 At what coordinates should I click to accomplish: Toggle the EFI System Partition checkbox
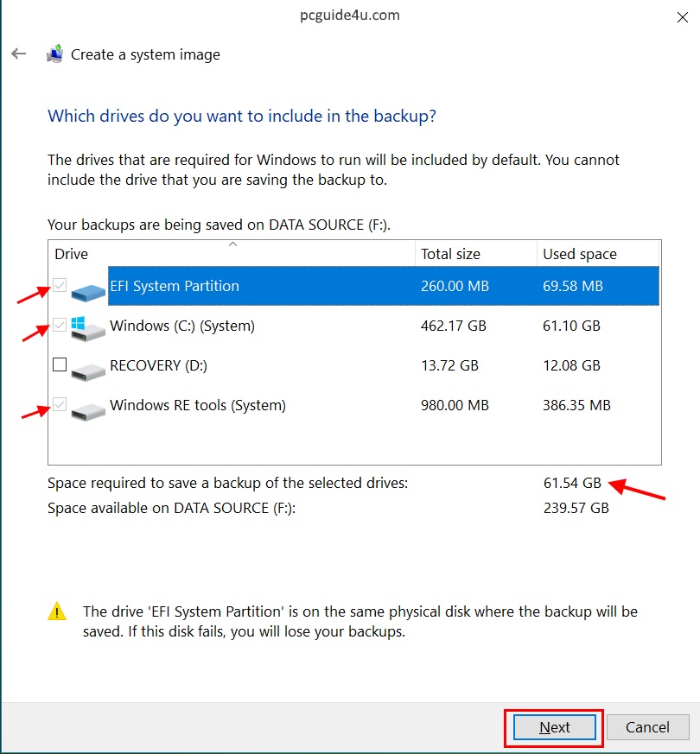pos(60,286)
